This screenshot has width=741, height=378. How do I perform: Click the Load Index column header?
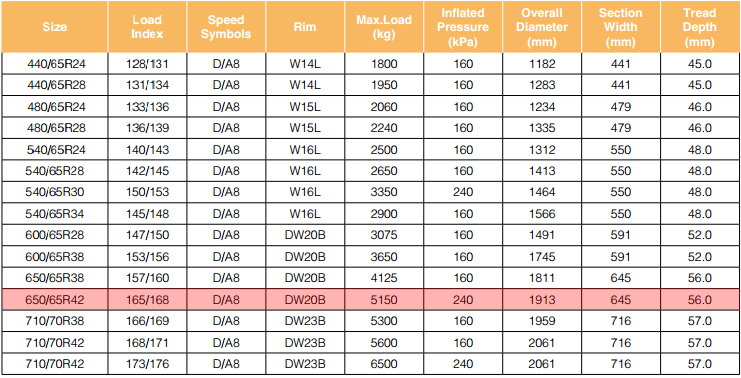[x=147, y=26]
